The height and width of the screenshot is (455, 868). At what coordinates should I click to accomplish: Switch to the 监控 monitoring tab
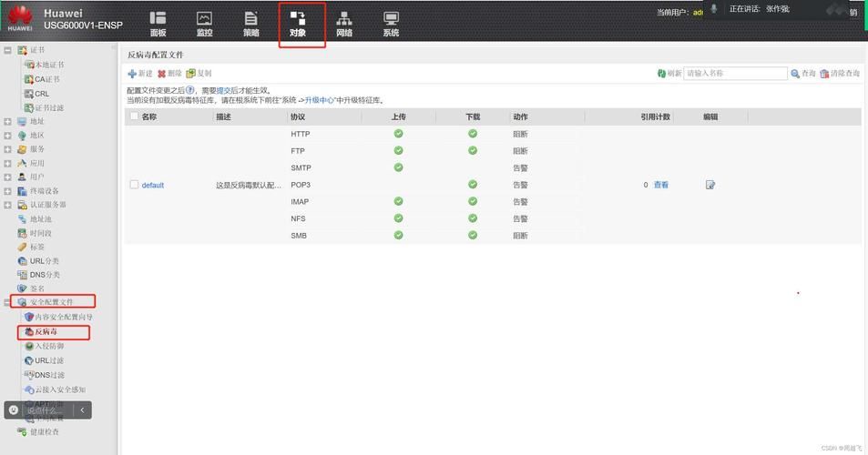pyautogui.click(x=204, y=25)
